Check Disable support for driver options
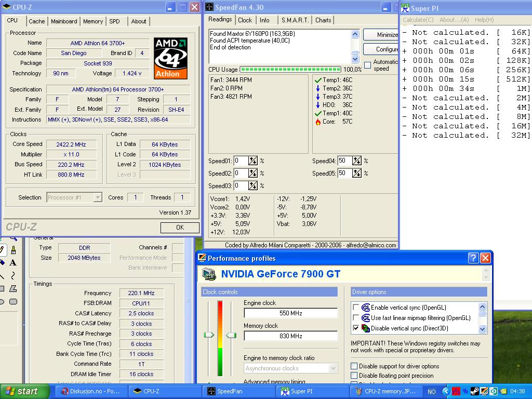 (354, 366)
